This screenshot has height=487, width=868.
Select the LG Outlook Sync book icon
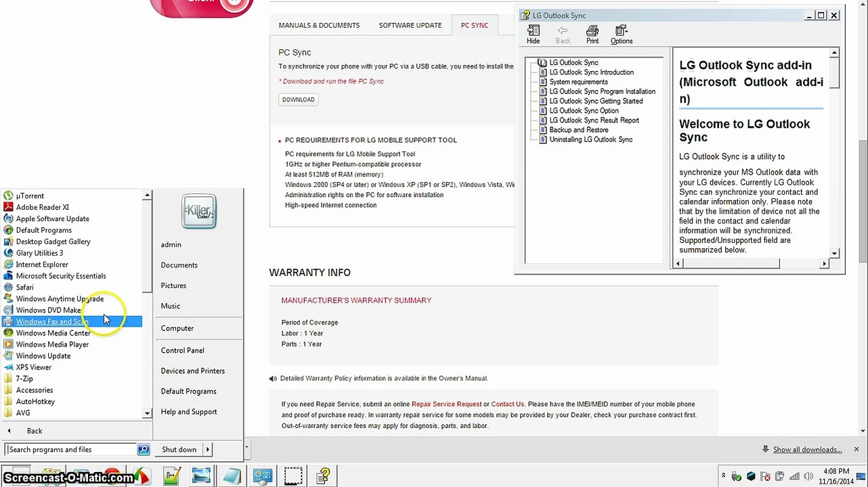[x=542, y=62]
